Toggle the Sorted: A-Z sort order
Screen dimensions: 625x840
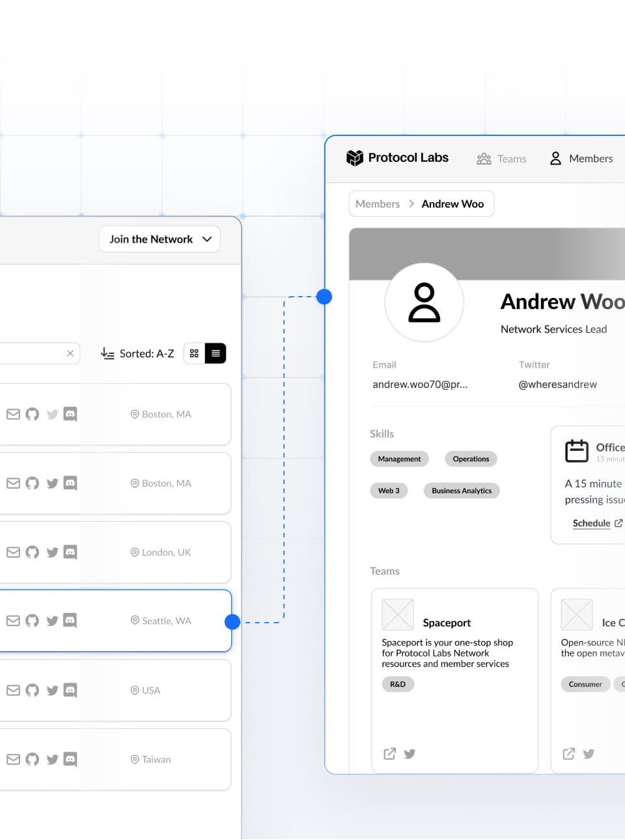tap(137, 353)
